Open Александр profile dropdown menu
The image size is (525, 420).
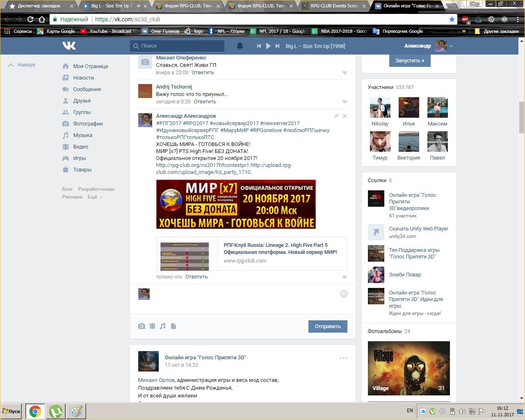(428, 46)
